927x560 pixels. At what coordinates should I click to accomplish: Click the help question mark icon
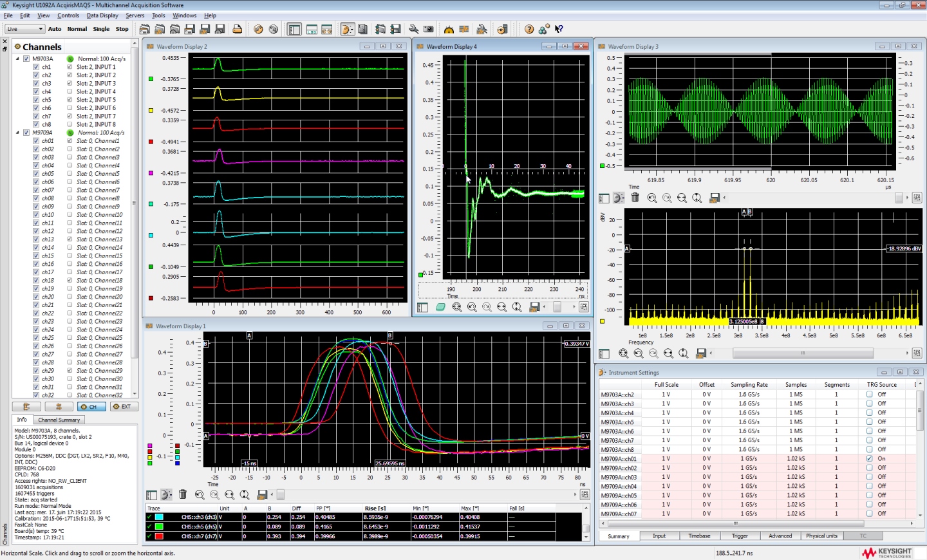point(529,29)
